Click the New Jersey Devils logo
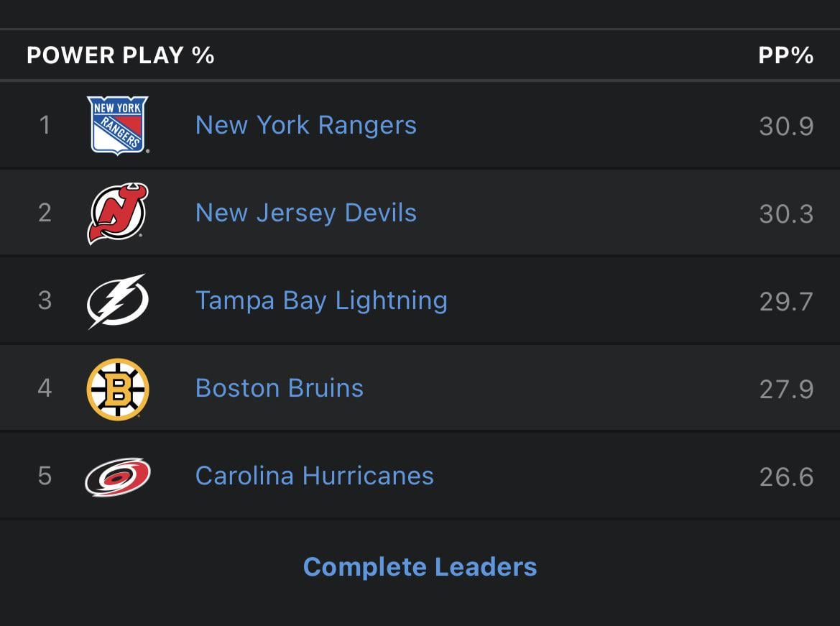 118,213
